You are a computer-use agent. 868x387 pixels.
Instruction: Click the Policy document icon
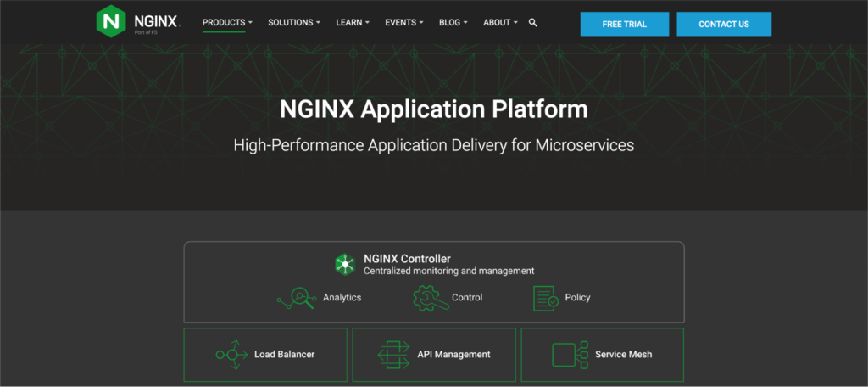pyautogui.click(x=546, y=298)
